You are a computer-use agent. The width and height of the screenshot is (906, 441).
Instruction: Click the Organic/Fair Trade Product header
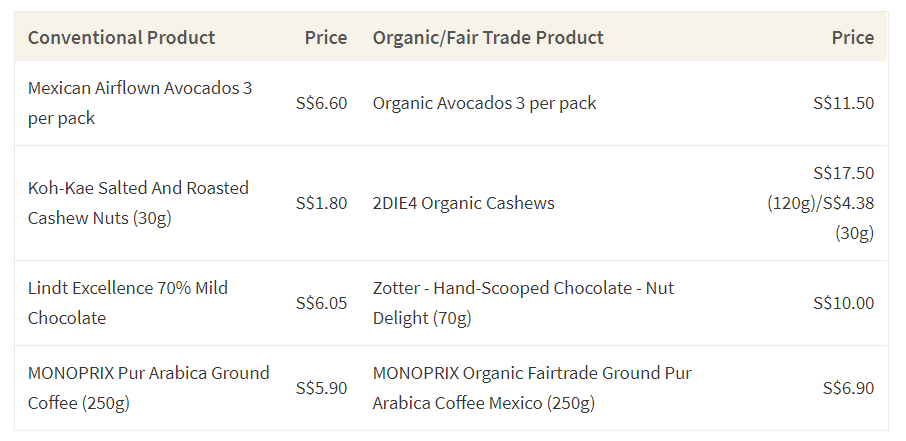(488, 37)
